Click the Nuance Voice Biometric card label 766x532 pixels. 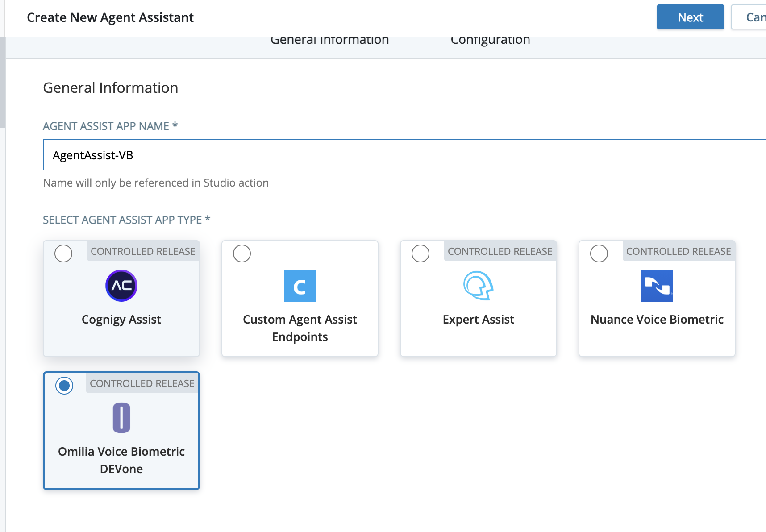coord(657,320)
